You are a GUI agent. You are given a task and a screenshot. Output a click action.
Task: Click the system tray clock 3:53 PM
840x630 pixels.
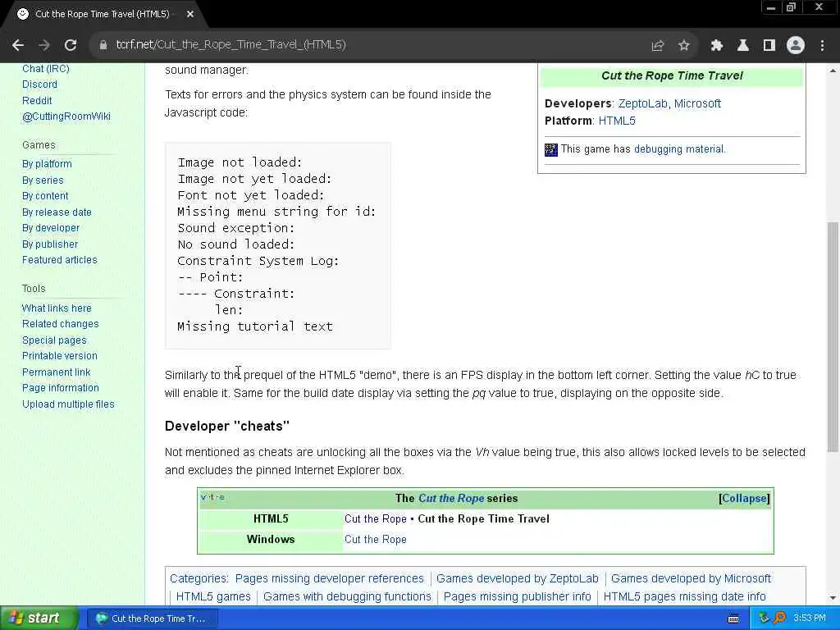tap(810, 619)
